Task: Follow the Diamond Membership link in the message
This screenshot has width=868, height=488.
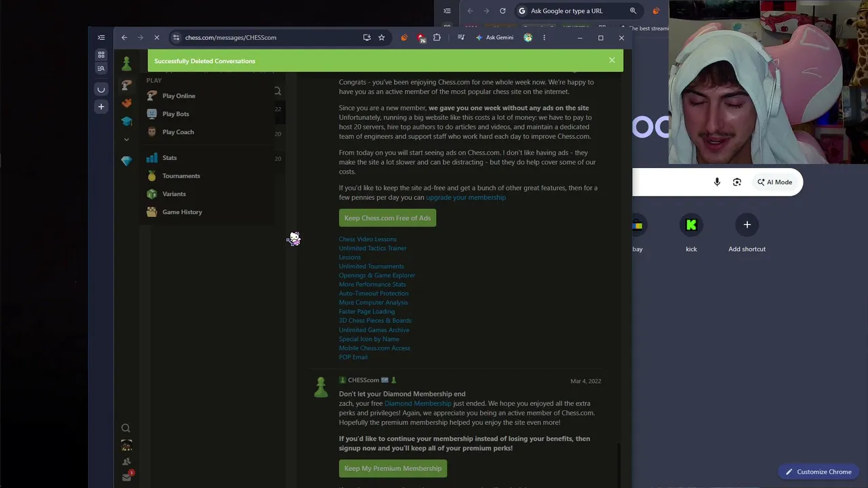Action: click(x=418, y=403)
